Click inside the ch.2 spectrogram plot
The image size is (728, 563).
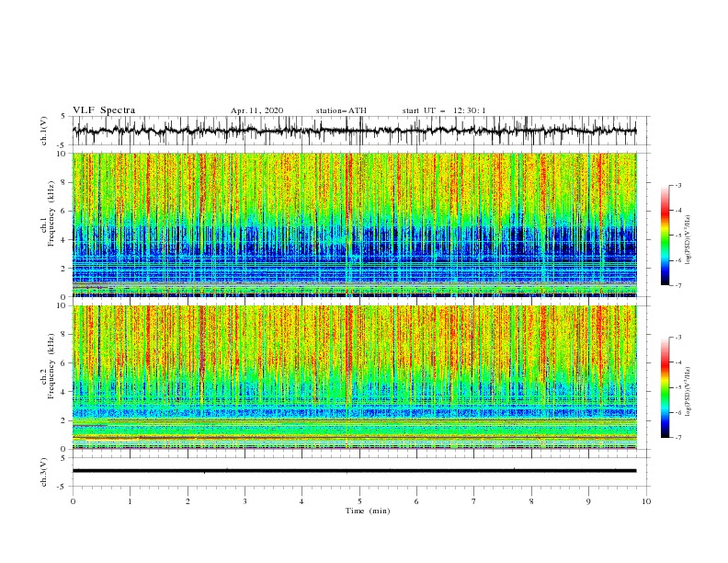click(354, 377)
